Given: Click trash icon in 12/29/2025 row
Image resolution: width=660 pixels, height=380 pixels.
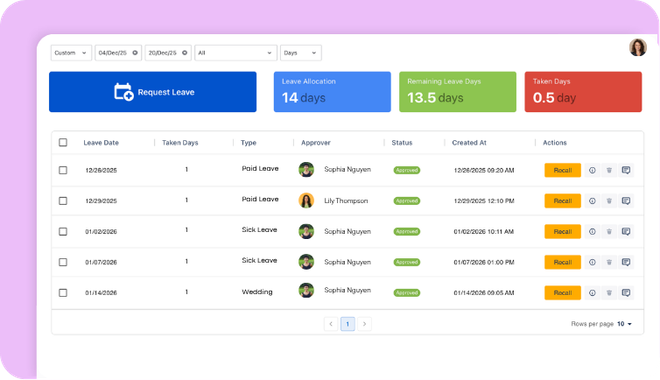Looking at the screenshot, I should tap(609, 201).
